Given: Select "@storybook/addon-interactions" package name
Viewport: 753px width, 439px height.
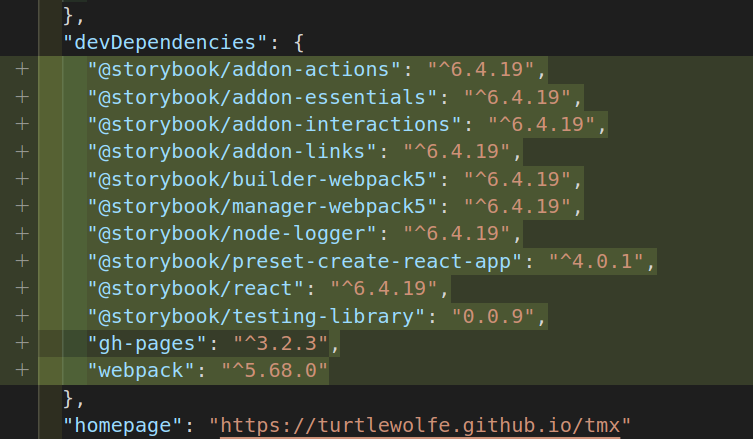Looking at the screenshot, I should click(274, 124).
